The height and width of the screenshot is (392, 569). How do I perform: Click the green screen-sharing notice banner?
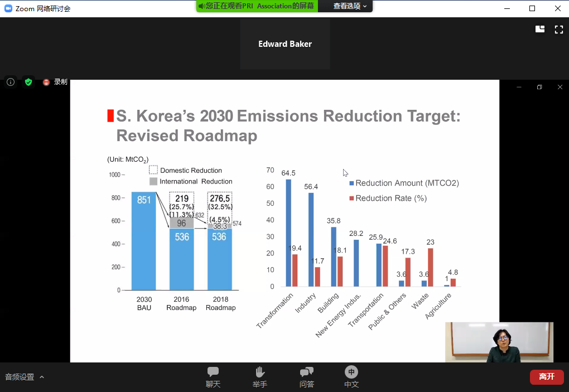pos(257,6)
